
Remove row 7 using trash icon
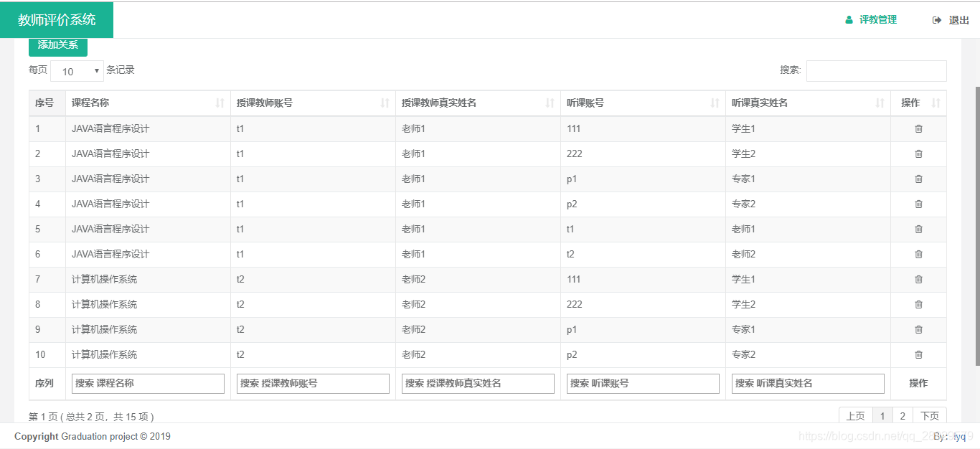(x=918, y=279)
